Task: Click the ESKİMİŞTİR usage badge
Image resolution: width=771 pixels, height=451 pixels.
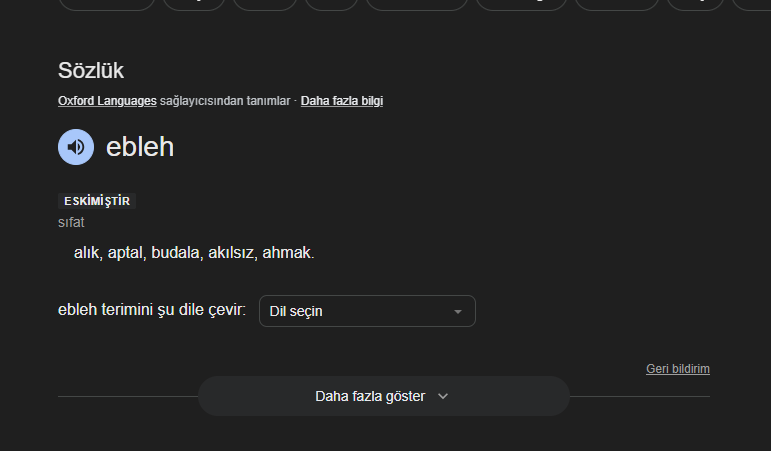Action: click(x=97, y=201)
